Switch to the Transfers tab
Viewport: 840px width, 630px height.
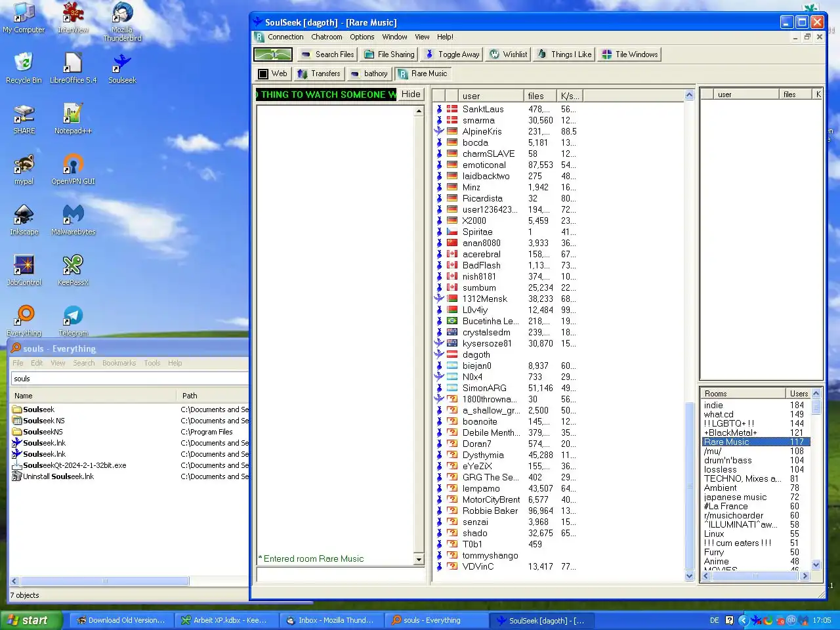point(319,73)
